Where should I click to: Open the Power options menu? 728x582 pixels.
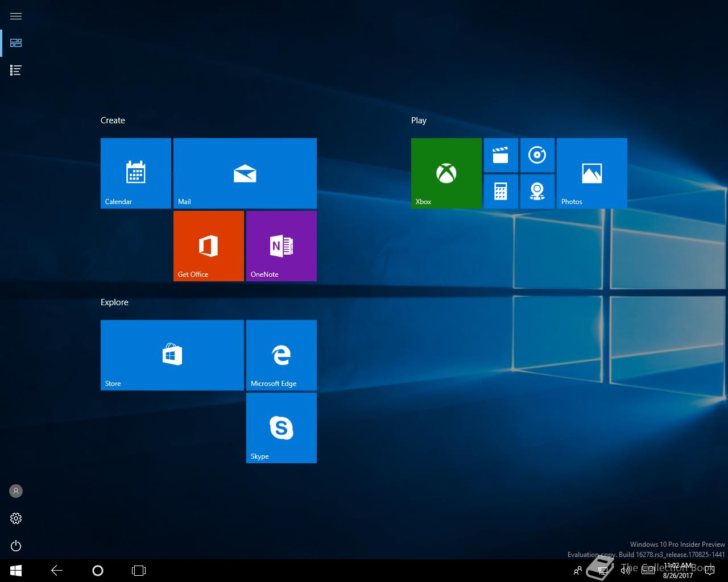point(16,546)
